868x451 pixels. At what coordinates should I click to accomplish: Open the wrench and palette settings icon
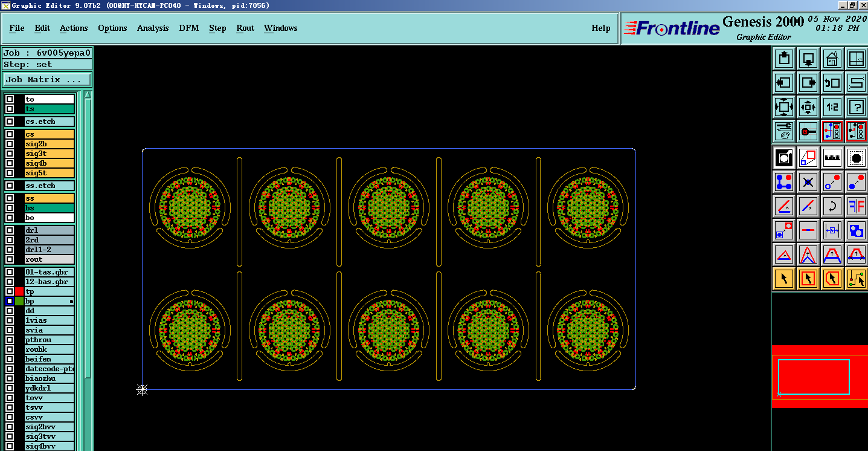[784, 131]
